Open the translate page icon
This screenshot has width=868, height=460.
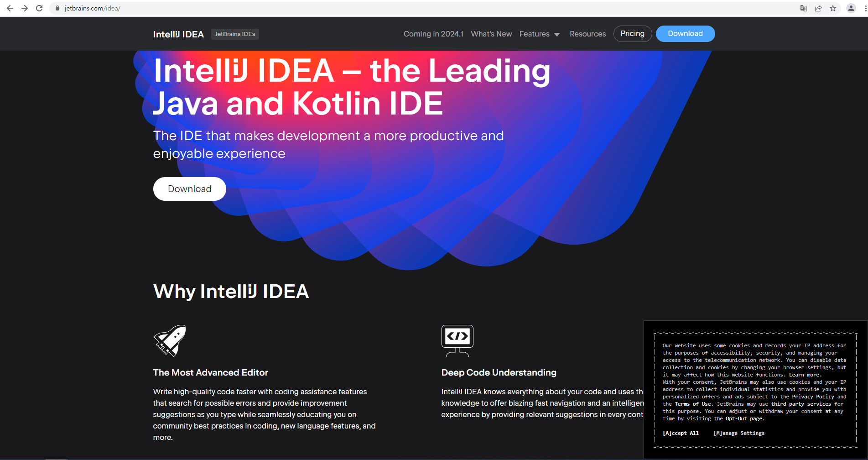pos(804,8)
